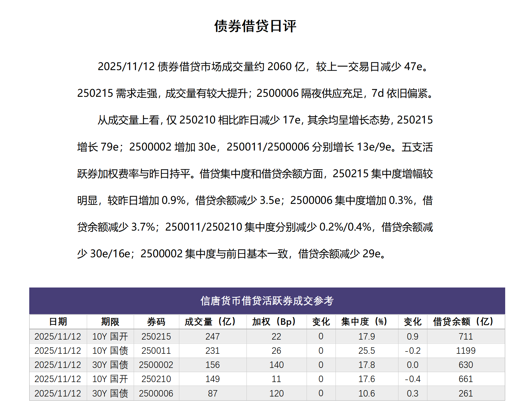Select the 日期 column header
Image resolution: width=510 pixels, height=420 pixels.
[x=58, y=322]
